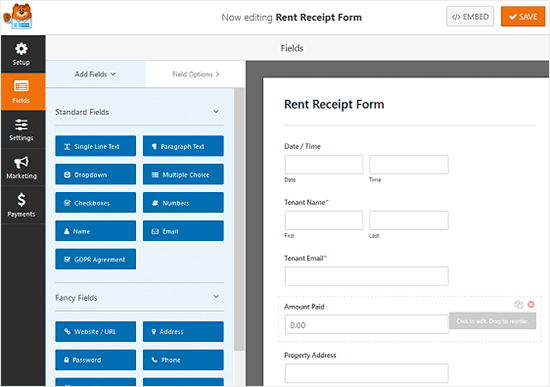The image size is (550, 387).
Task: Open the Settings sliders panel
Action: pos(21,129)
